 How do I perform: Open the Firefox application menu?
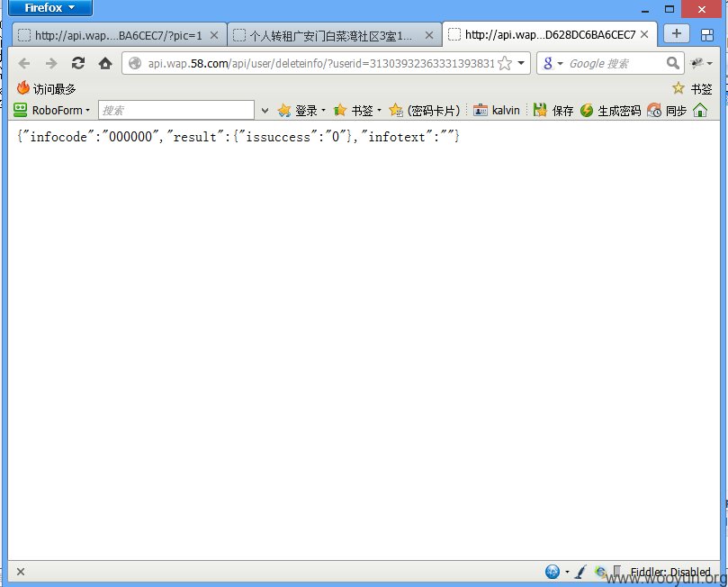49,8
